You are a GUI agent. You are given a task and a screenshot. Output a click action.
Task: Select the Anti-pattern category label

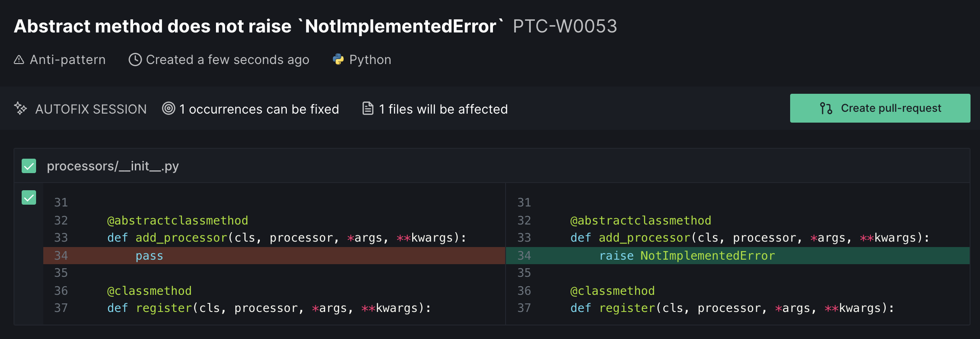68,60
